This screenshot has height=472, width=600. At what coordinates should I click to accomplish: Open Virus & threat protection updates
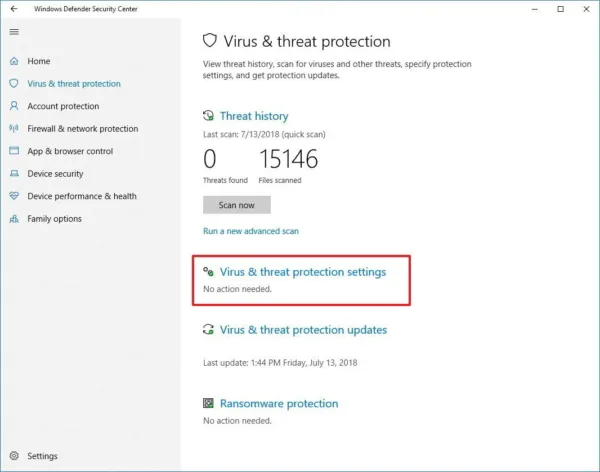(303, 330)
